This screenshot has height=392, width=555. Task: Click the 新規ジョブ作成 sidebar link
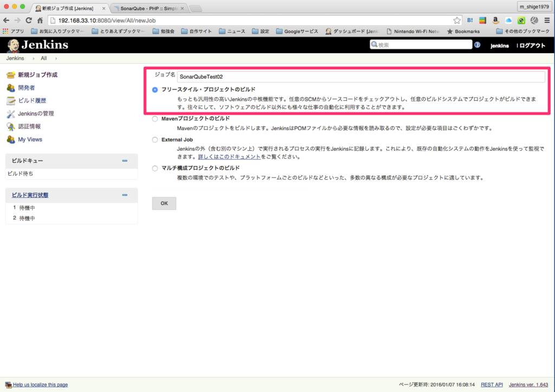(37, 75)
